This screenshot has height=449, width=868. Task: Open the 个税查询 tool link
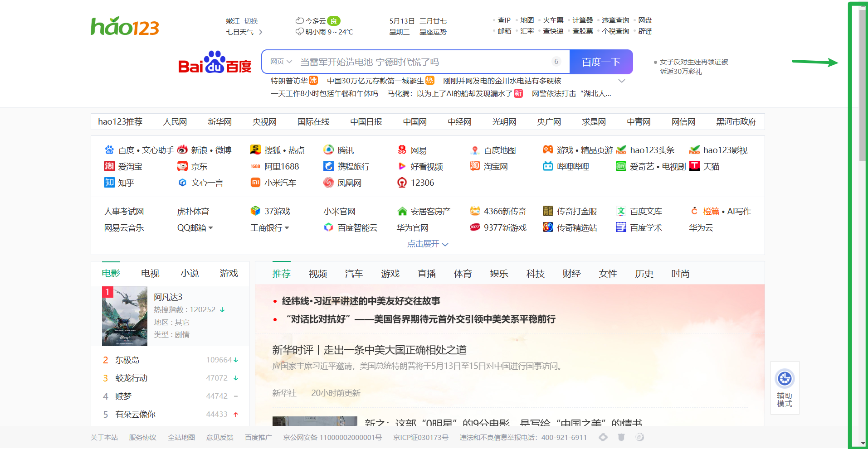(615, 31)
